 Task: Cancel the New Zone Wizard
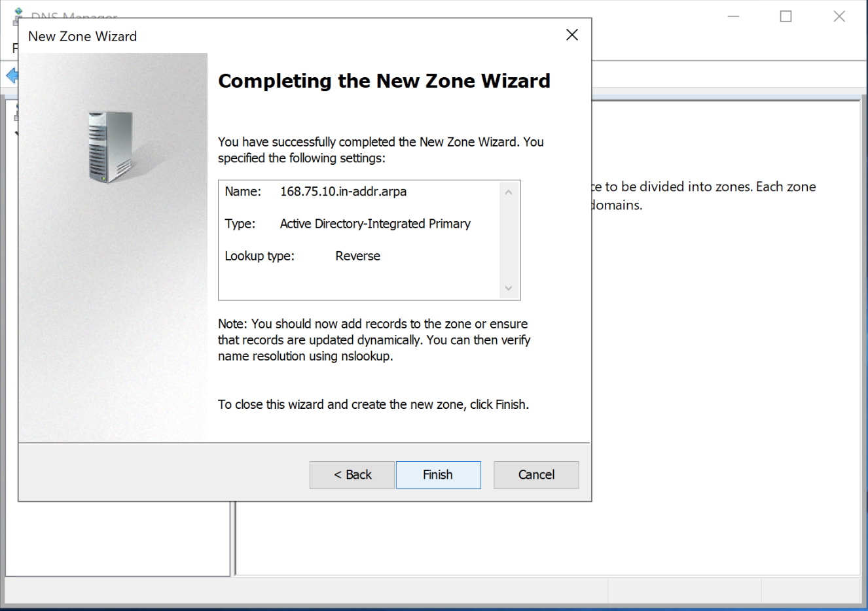point(536,475)
